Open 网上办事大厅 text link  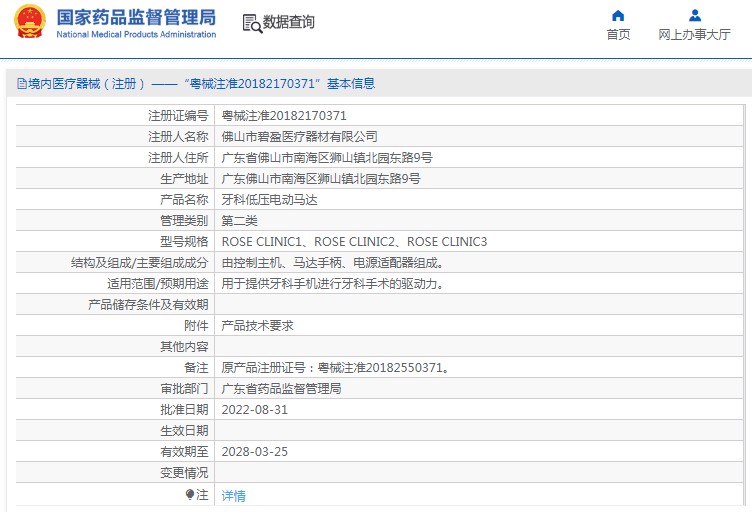(694, 35)
